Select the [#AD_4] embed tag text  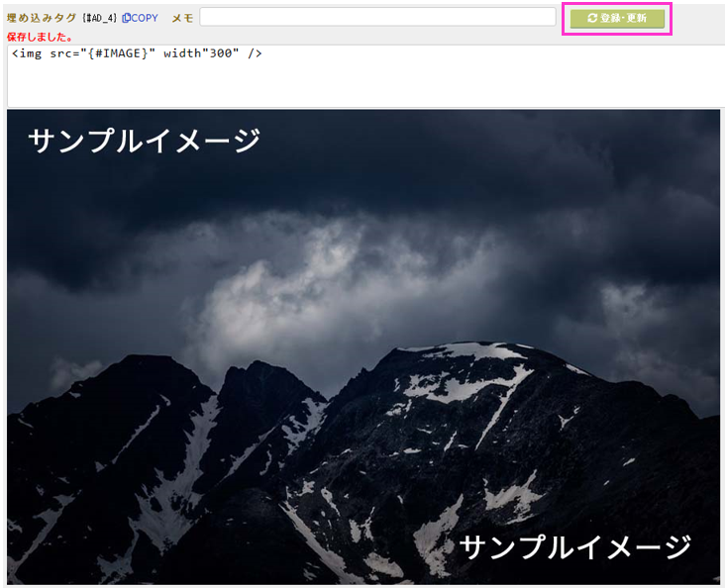[x=100, y=18]
